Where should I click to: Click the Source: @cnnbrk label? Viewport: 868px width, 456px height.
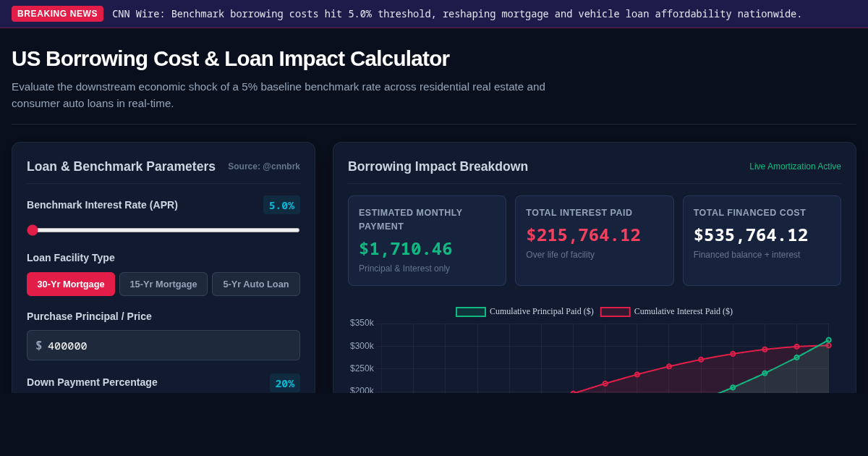(264, 166)
